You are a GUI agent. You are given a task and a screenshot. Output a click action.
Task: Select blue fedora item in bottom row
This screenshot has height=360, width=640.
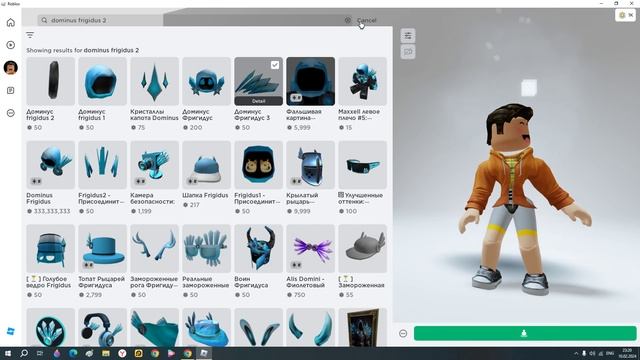[x=207, y=327]
